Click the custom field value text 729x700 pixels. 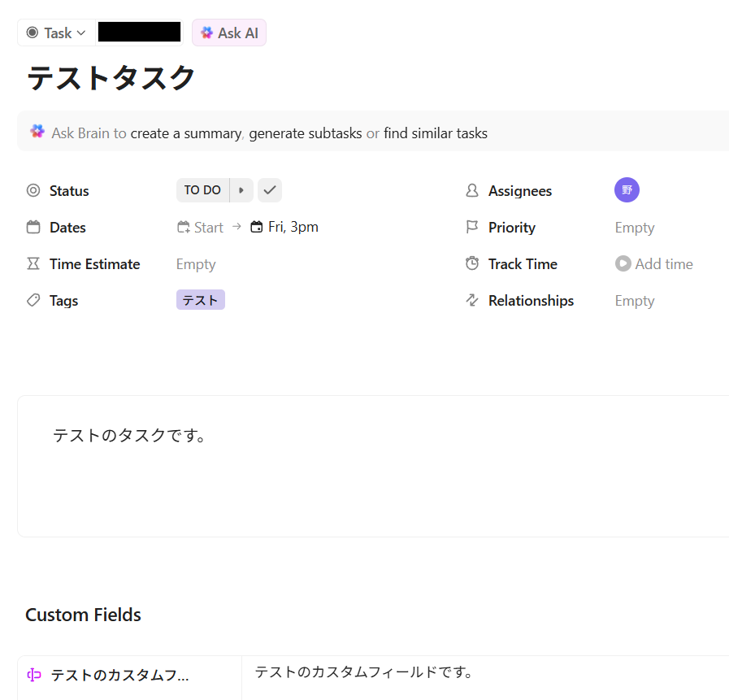(363, 672)
